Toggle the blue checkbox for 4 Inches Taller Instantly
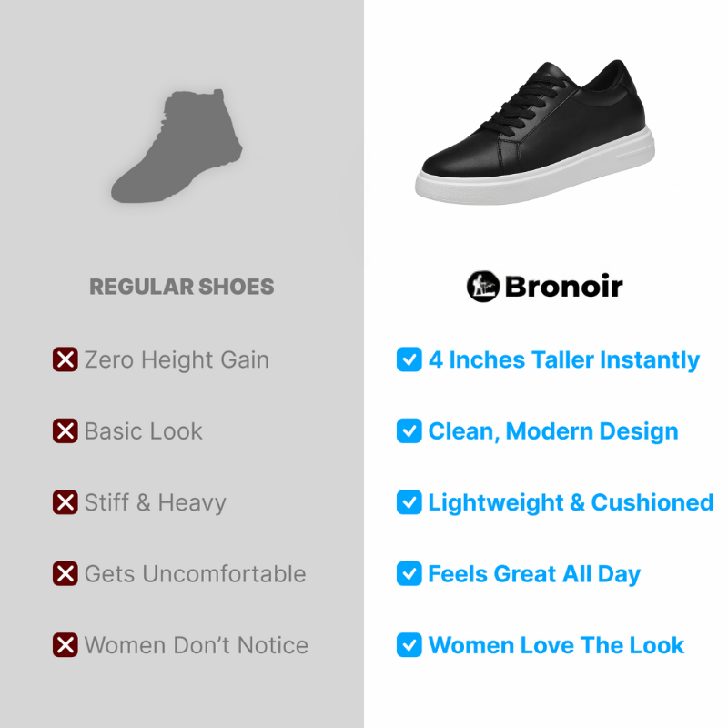The width and height of the screenshot is (728, 728). pyautogui.click(x=409, y=359)
